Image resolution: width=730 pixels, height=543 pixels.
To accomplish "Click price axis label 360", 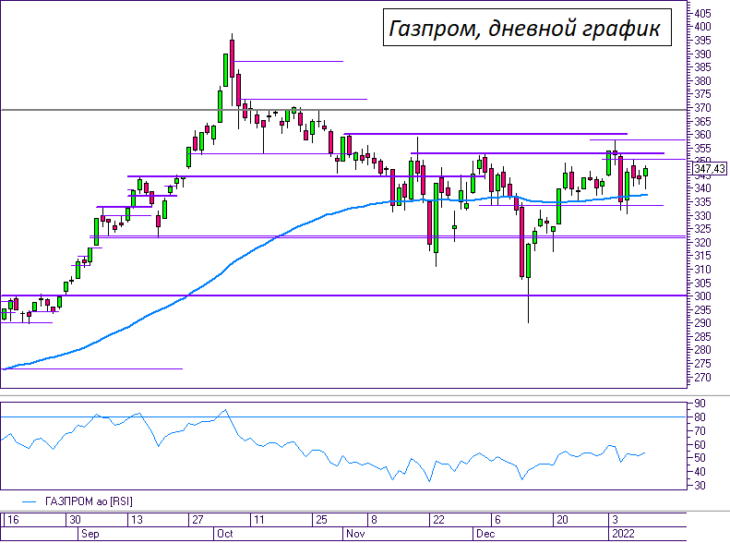I will pos(703,135).
